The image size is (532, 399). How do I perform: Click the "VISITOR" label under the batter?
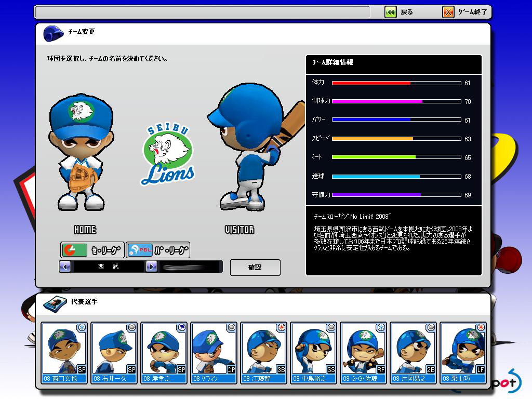(x=240, y=230)
